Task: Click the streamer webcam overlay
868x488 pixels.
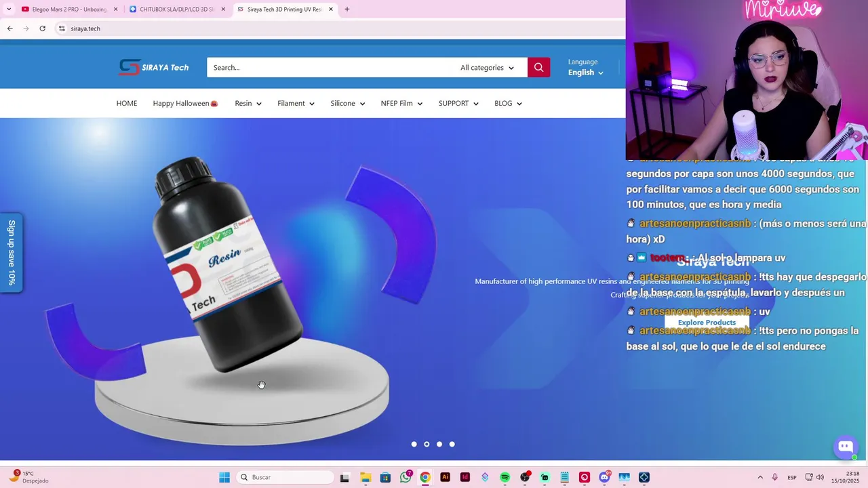Action: pos(747,80)
